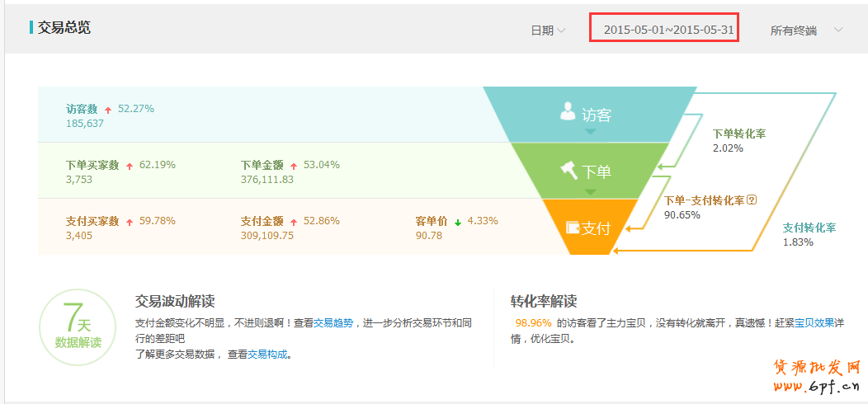
Task: Open the 日期 dropdown
Action: pyautogui.click(x=548, y=31)
